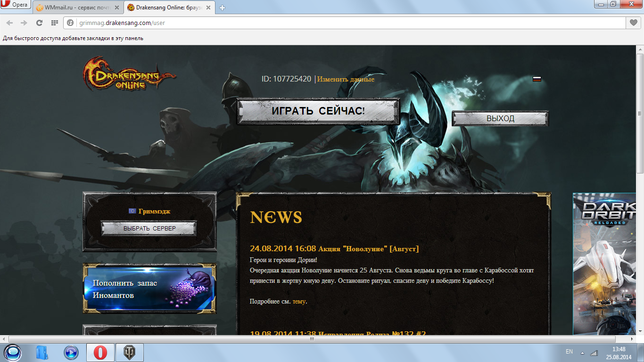
Task: Open a new tab with plus icon
Action: point(223,8)
